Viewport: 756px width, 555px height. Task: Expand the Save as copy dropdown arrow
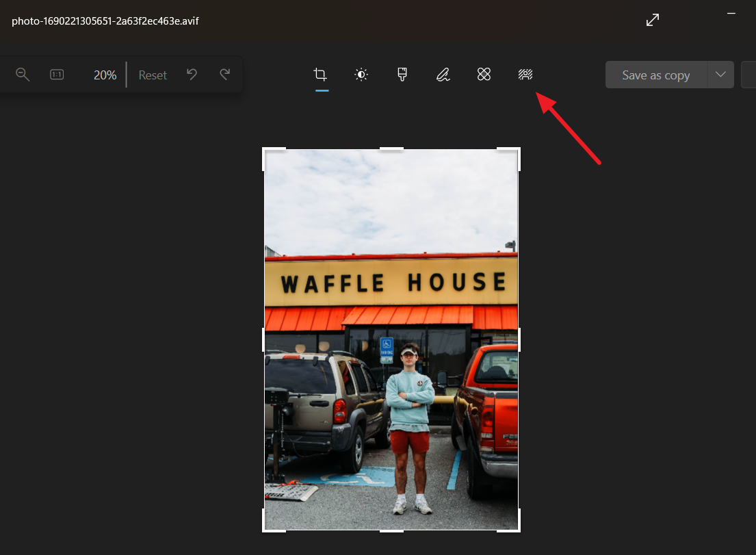[721, 75]
